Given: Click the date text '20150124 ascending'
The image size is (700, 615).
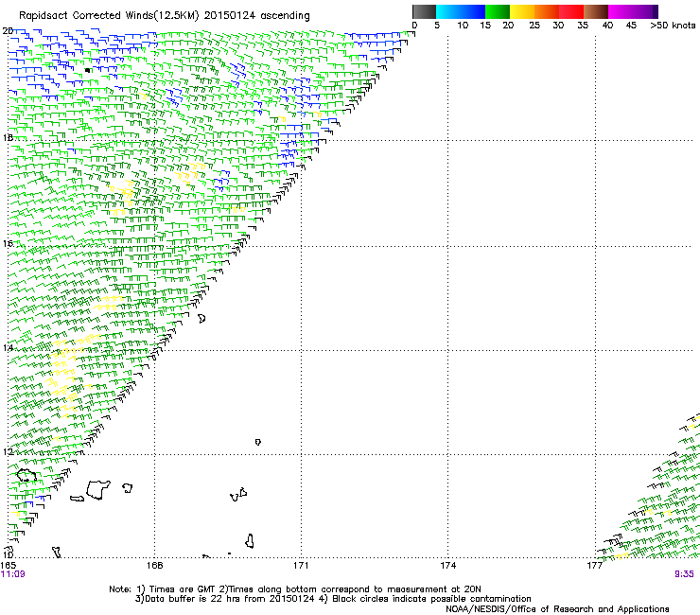Looking at the screenshot, I should pos(256,16).
